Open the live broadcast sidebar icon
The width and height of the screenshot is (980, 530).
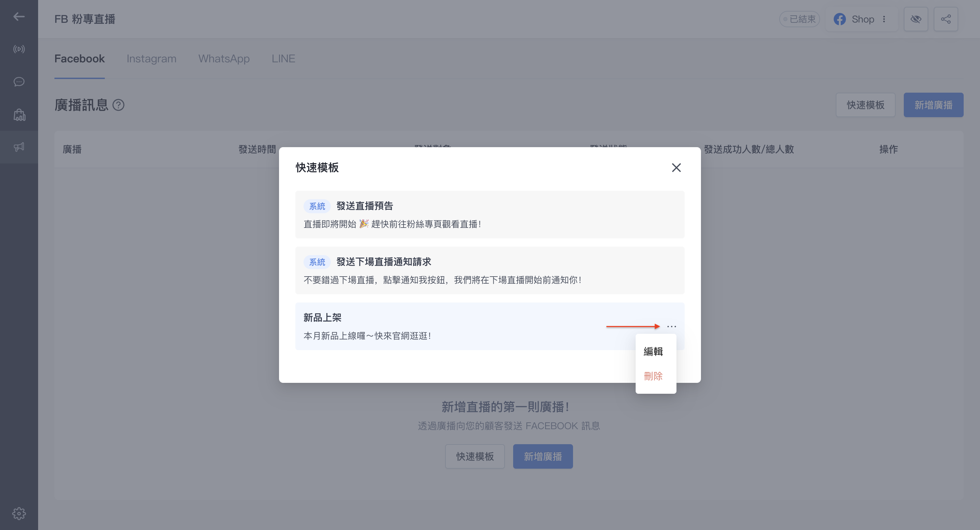click(x=19, y=49)
